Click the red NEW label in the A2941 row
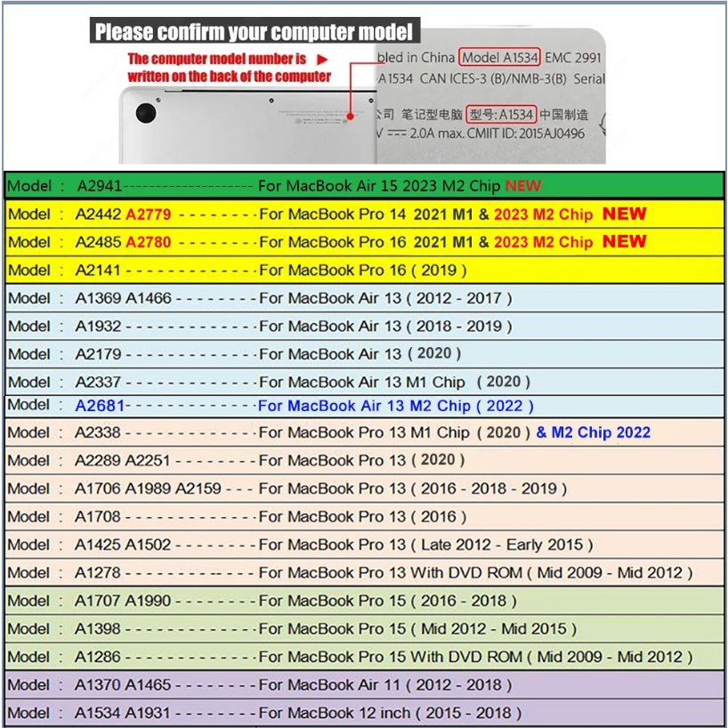The width and height of the screenshot is (728, 728). 523,186
